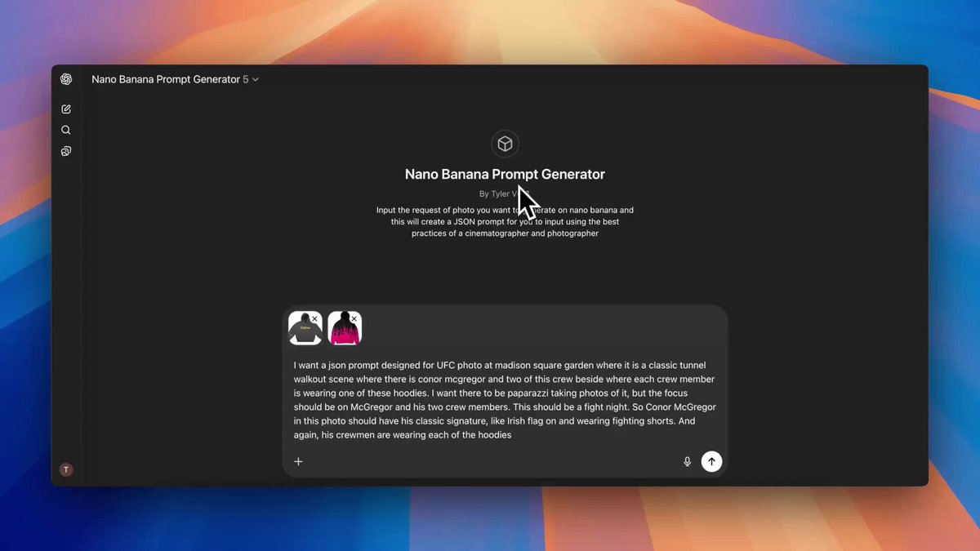Click inside the message text area
Image resolution: width=980 pixels, height=551 pixels.
coord(505,400)
